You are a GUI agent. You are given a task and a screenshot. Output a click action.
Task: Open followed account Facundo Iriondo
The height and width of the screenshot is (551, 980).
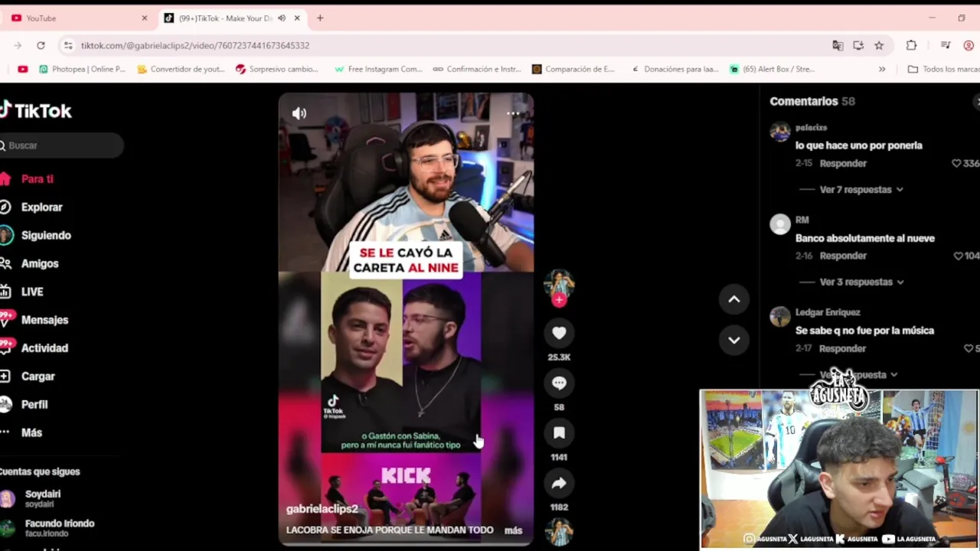click(x=47, y=527)
